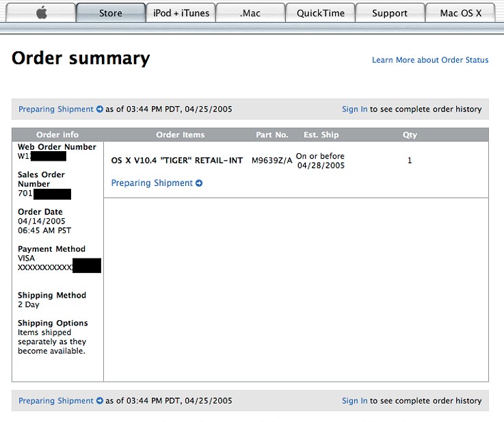The image size is (504, 422).
Task: Click the top Sign In link
Action: [354, 109]
